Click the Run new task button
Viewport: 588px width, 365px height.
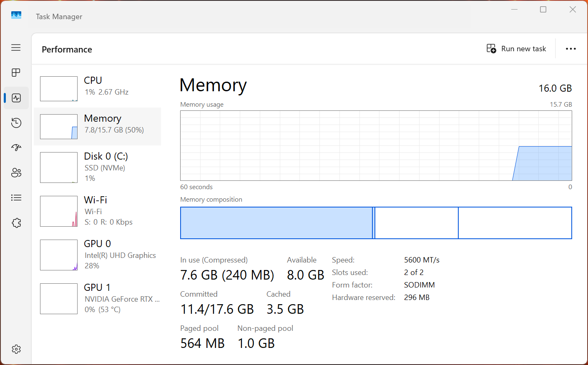coord(516,49)
